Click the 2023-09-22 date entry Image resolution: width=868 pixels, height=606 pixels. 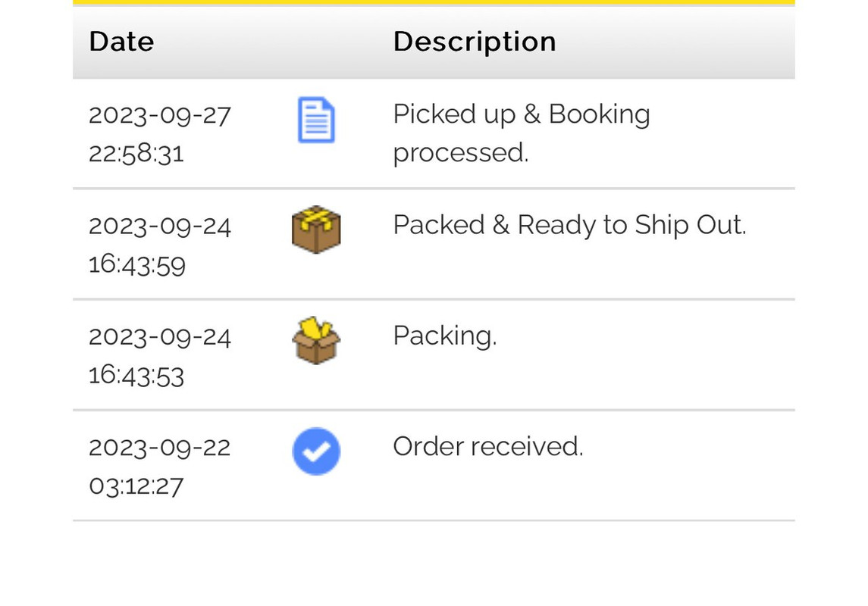tap(159, 447)
